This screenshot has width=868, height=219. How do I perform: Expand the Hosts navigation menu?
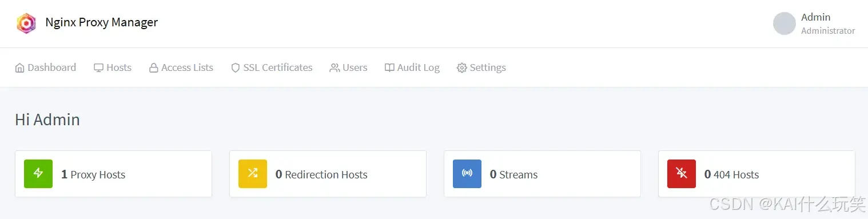113,67
